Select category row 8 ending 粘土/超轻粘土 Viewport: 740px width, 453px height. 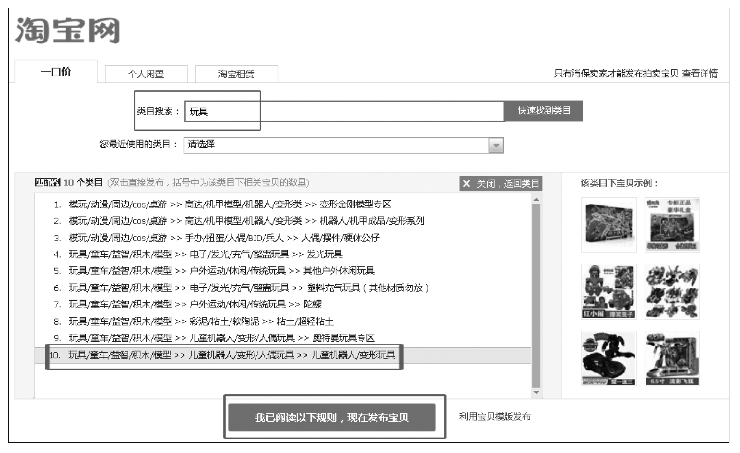[283, 321]
